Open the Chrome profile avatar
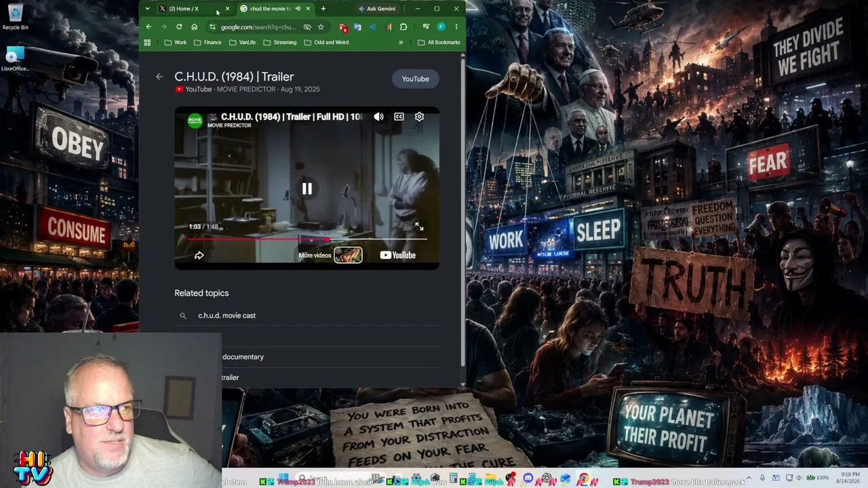Viewport: 868px width, 488px height. pyautogui.click(x=441, y=27)
